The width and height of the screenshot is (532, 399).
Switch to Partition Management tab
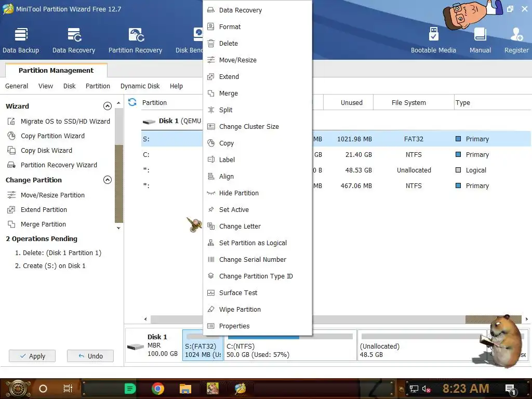pyautogui.click(x=56, y=70)
